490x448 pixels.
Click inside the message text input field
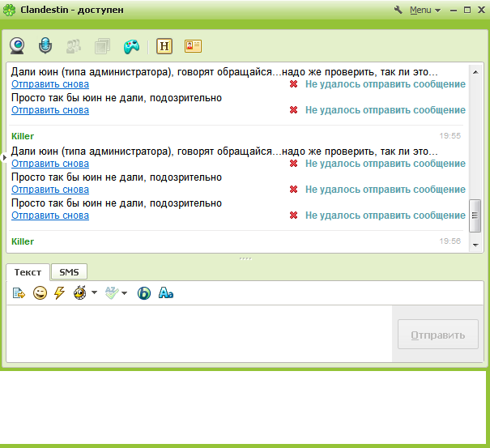point(199,334)
